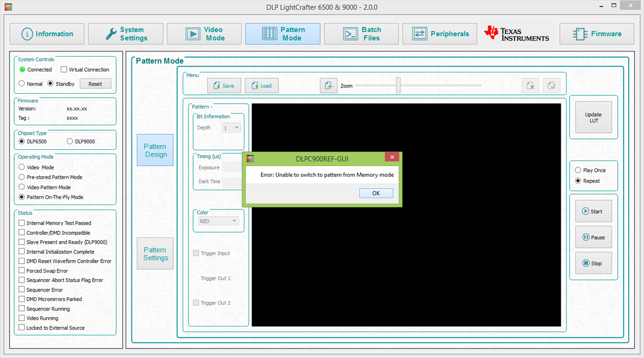
Task: Open the bit Depth dropdown
Action: click(x=231, y=128)
